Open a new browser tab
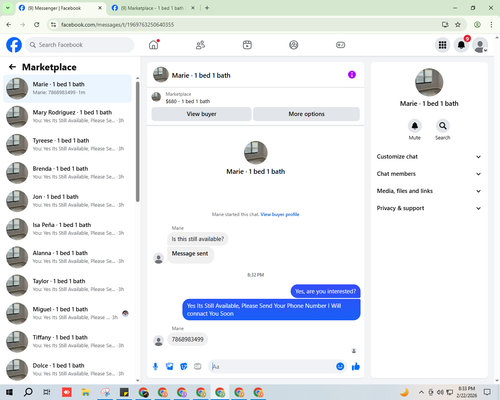The height and width of the screenshot is (400, 500). [207, 8]
